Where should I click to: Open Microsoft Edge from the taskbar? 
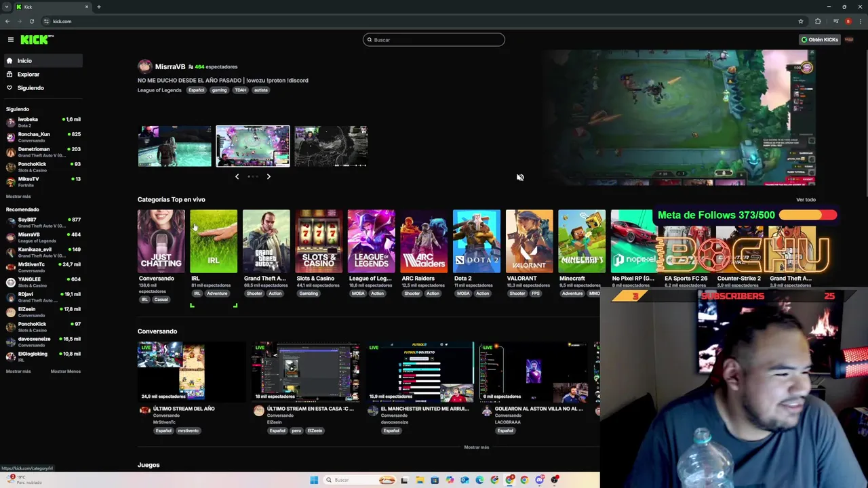point(479,480)
